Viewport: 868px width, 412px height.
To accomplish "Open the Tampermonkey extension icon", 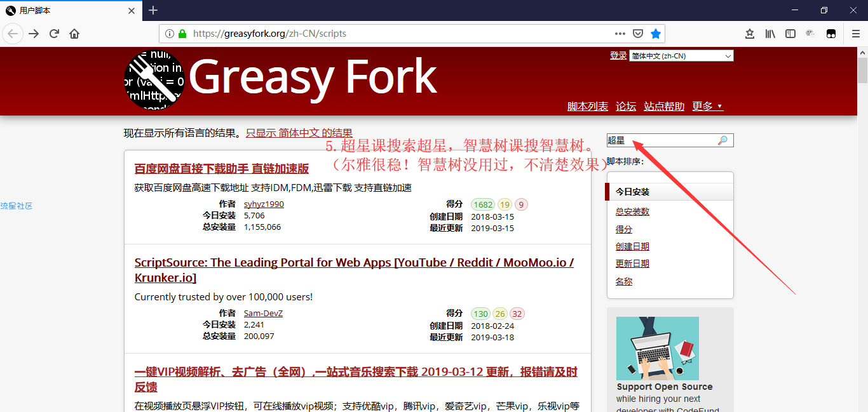I will pos(831,34).
